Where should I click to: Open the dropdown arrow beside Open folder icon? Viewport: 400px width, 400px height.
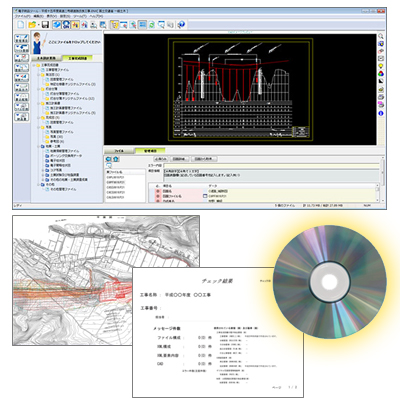pyautogui.click(x=38, y=25)
